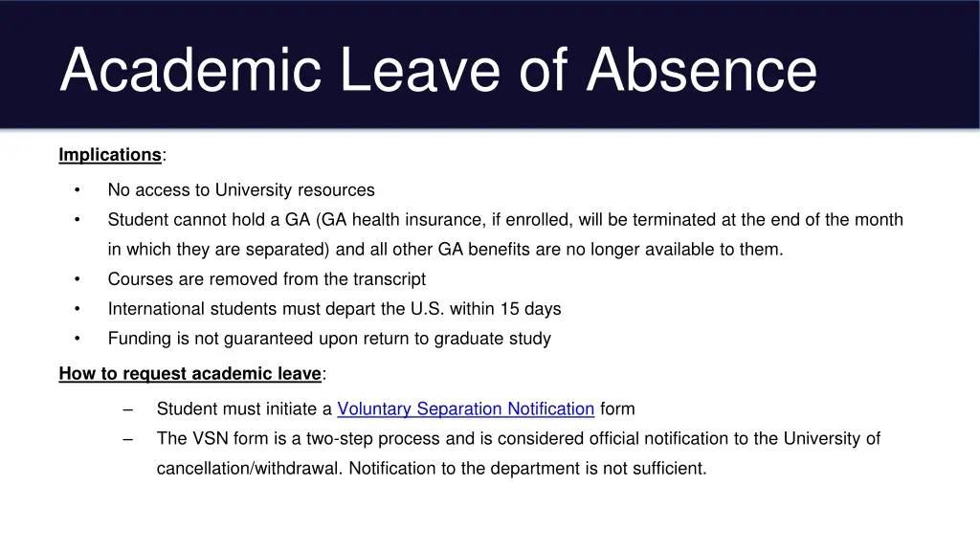980x551 pixels.
Task: Select the dash before "The VSN form"
Action: (x=128, y=439)
